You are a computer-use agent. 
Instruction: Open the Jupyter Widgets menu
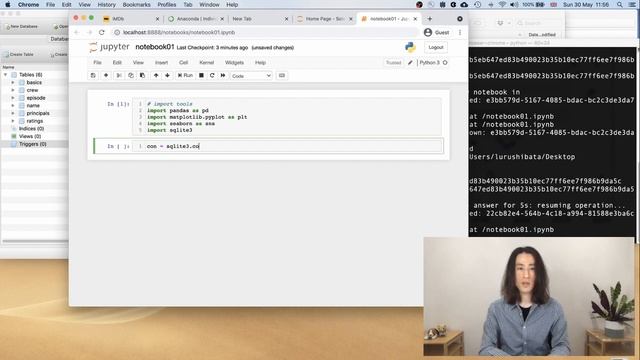click(234, 62)
